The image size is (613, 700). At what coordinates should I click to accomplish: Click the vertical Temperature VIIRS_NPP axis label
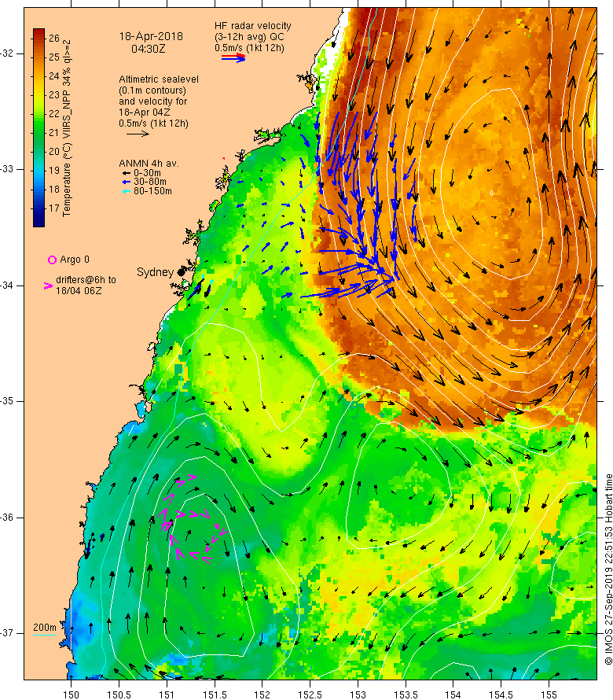click(x=67, y=128)
